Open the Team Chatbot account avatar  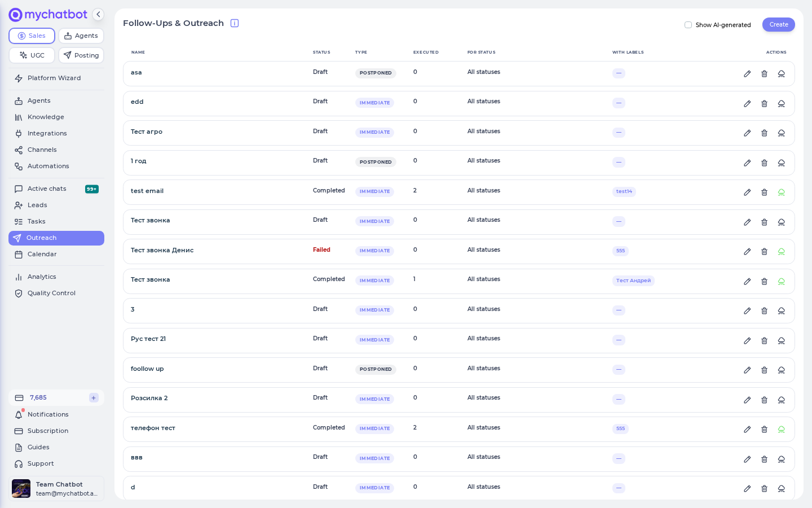[x=21, y=489]
